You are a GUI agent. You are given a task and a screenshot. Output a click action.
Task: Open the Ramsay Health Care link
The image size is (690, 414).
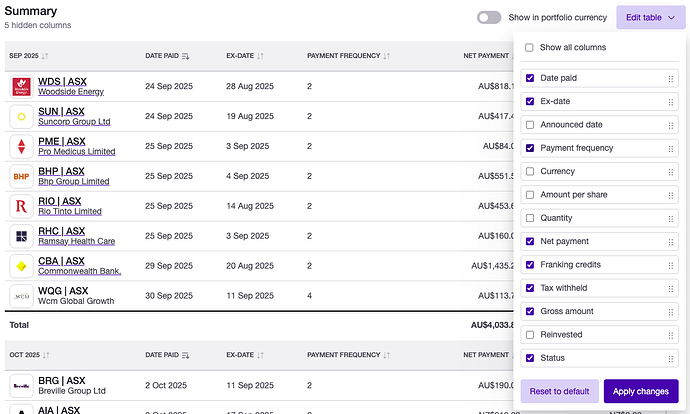click(x=75, y=241)
